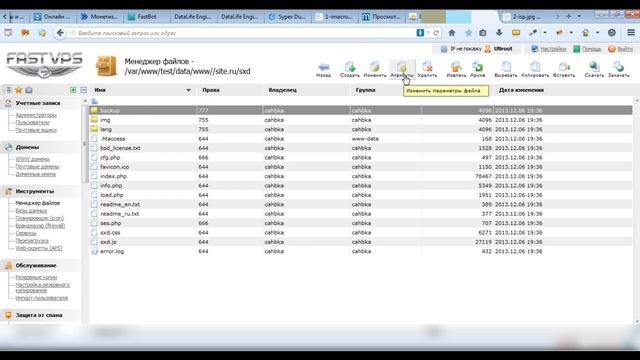
Task: Open Перезагрузка link
Action: (x=32, y=241)
